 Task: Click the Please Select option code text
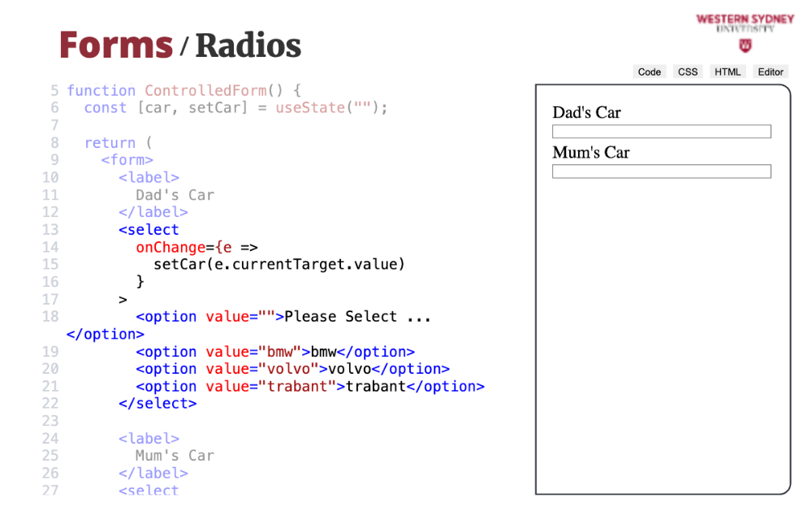click(356, 317)
